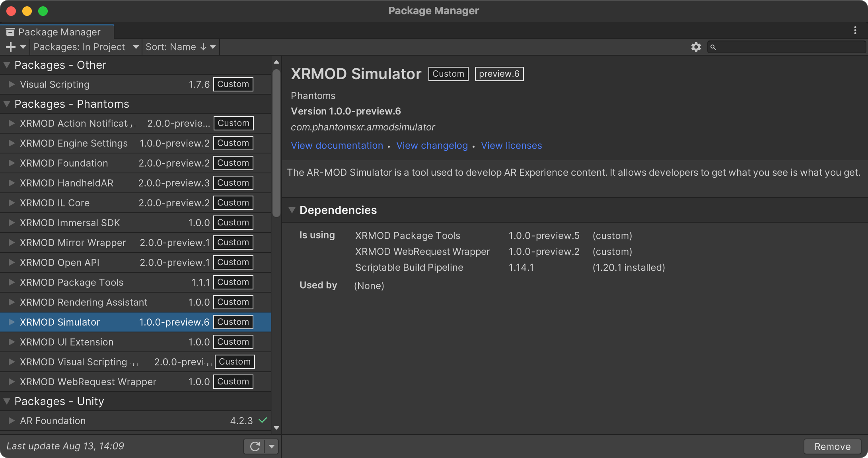Image resolution: width=868 pixels, height=458 pixels.
Task: Click the Phantoms author name in details
Action: point(313,96)
